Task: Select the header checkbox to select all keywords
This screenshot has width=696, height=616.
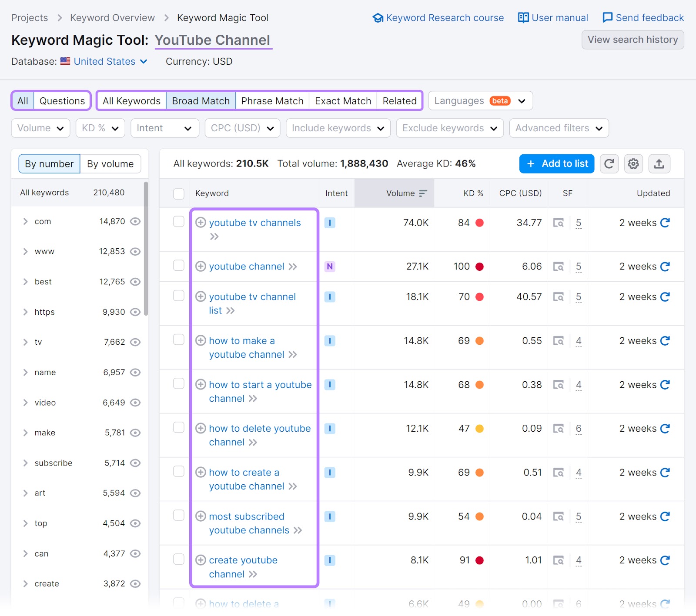Action: click(179, 194)
